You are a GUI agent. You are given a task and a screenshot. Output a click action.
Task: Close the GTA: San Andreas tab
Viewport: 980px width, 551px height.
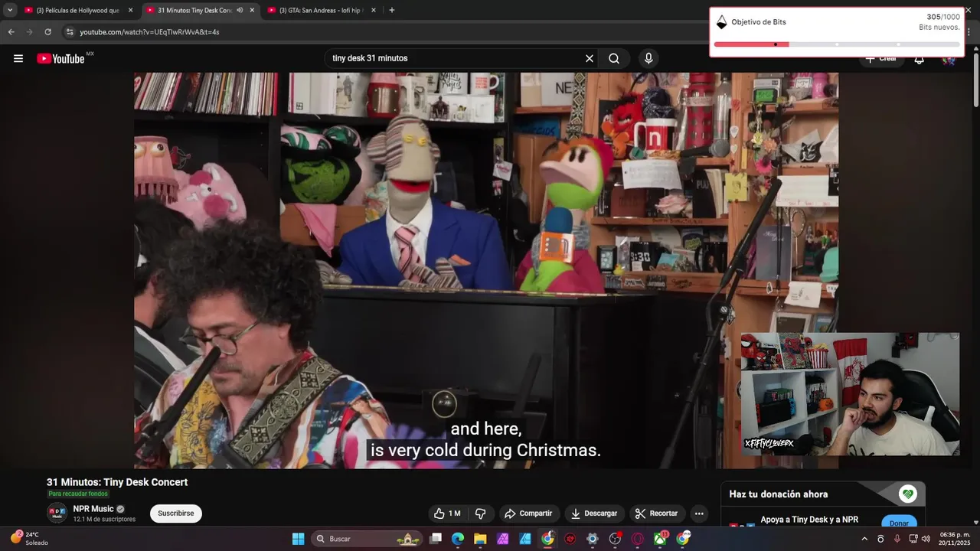374,10
